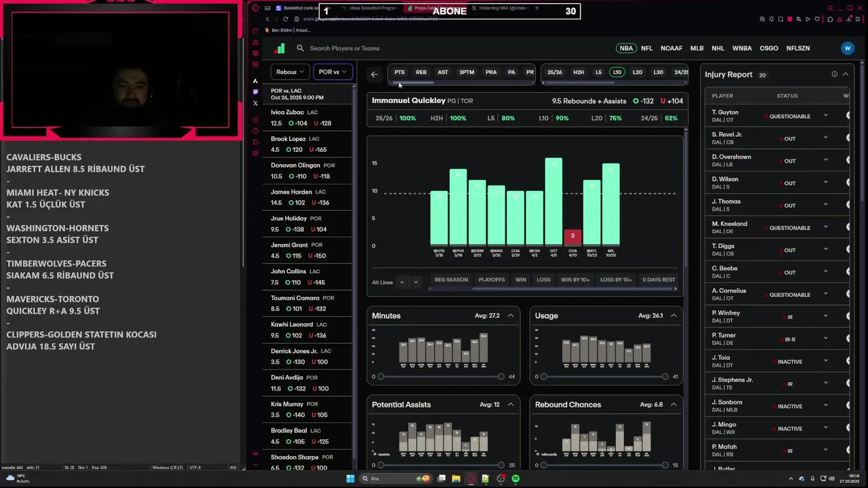Open new browser tab with plus icon
Viewport: 868px width, 488px height.
(536, 8)
